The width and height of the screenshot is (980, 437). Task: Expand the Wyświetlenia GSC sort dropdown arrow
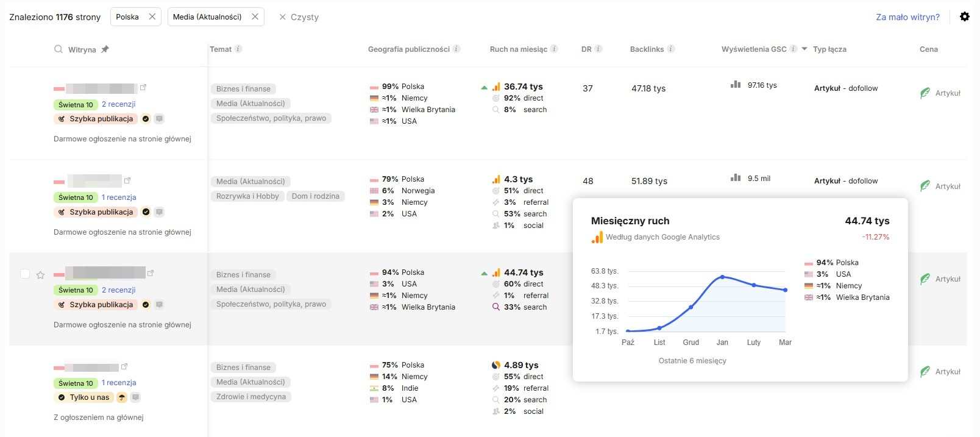(804, 49)
